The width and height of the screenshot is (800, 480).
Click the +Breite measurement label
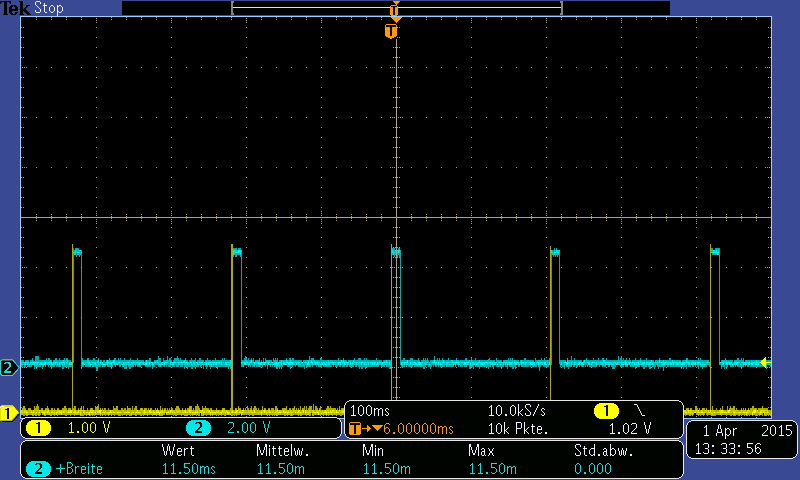(x=82, y=468)
